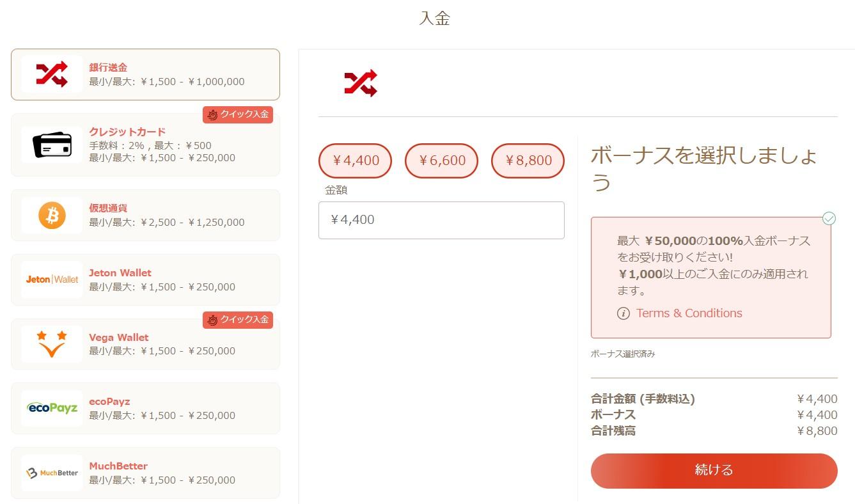Open the Terms & Conditions link
The image size is (855, 504).
pyautogui.click(x=689, y=313)
